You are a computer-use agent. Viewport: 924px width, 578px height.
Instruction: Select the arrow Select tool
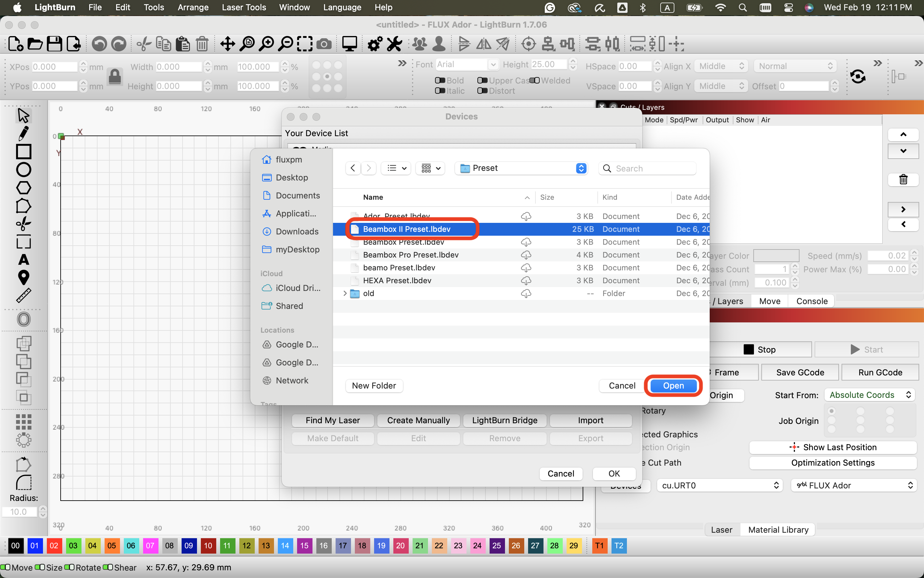pyautogui.click(x=23, y=115)
